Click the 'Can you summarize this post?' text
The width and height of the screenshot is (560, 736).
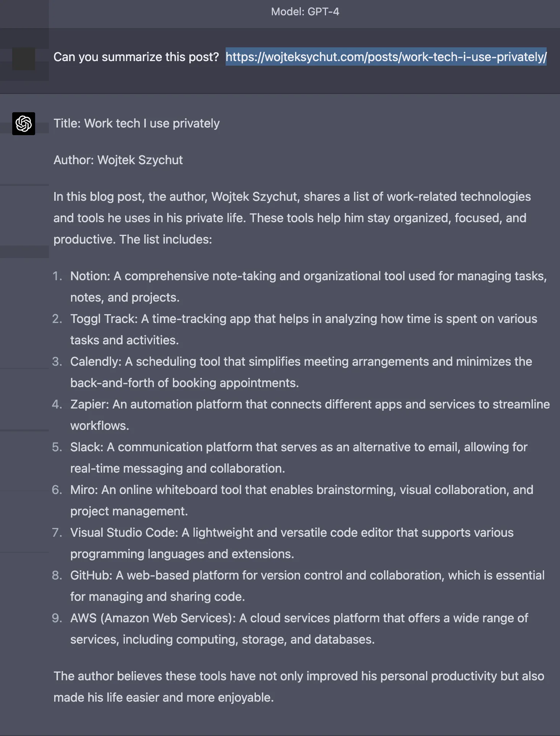click(136, 57)
